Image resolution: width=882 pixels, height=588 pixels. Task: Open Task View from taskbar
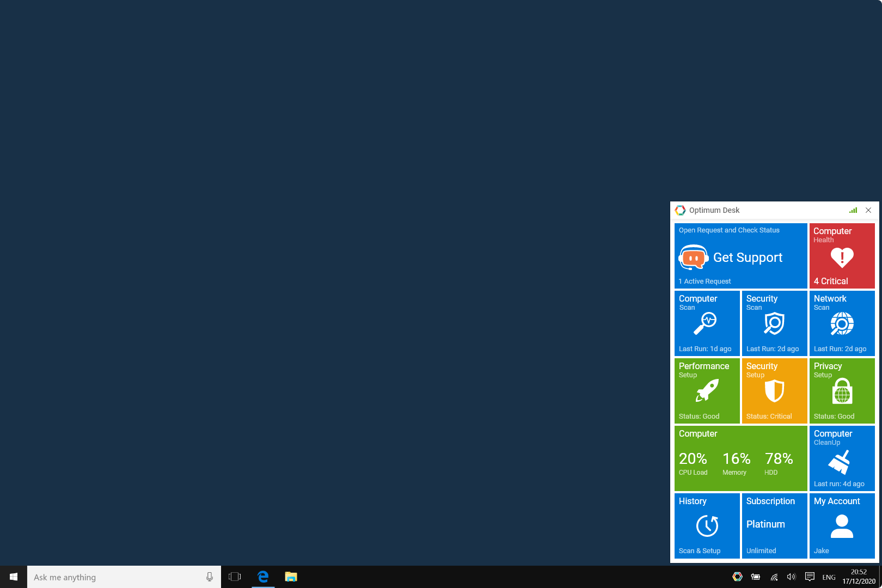click(x=235, y=577)
